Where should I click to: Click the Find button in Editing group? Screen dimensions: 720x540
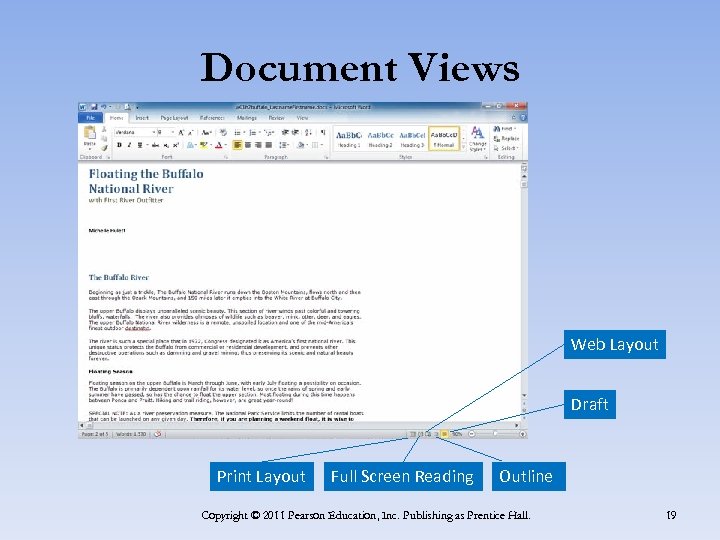point(505,129)
